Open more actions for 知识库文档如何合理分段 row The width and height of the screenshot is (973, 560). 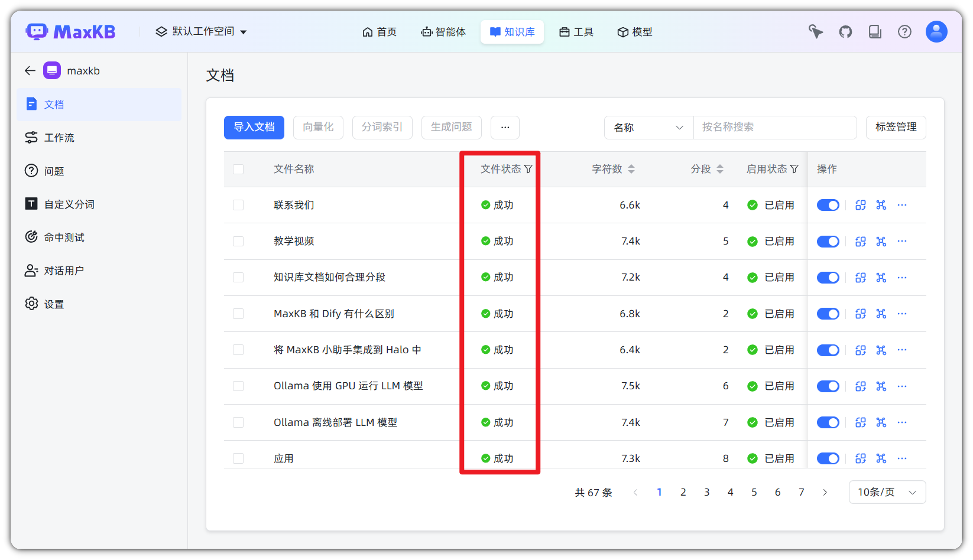pos(902,278)
